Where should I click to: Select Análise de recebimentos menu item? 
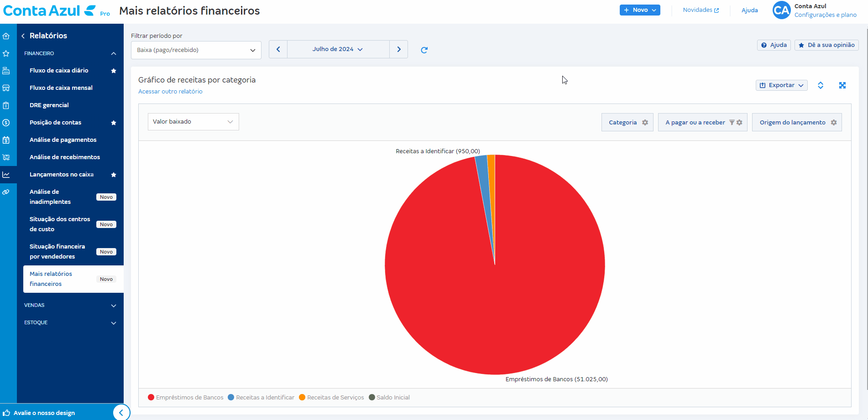(x=65, y=157)
